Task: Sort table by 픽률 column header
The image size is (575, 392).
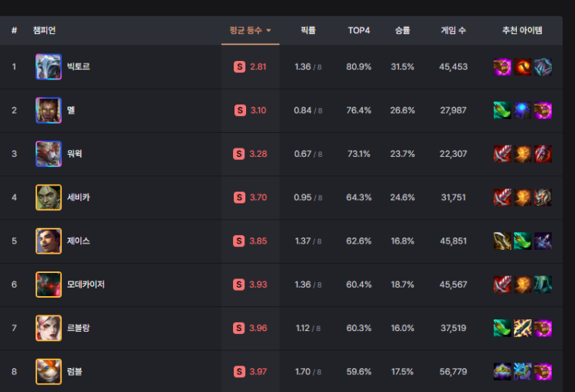Action: coord(308,30)
